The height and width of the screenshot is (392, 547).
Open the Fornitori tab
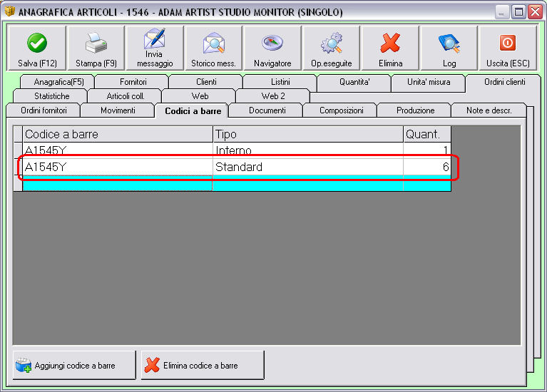[133, 82]
